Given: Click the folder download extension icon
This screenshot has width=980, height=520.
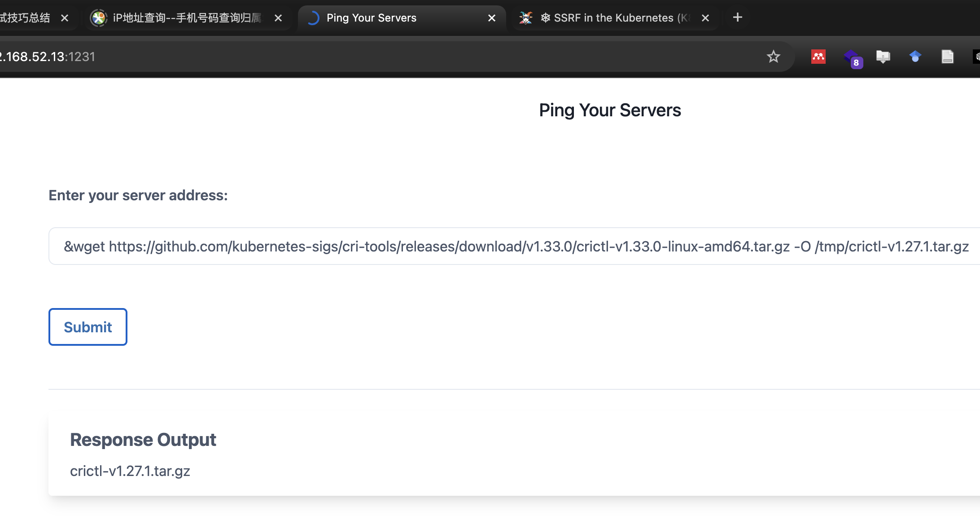Looking at the screenshot, I should coord(883,57).
